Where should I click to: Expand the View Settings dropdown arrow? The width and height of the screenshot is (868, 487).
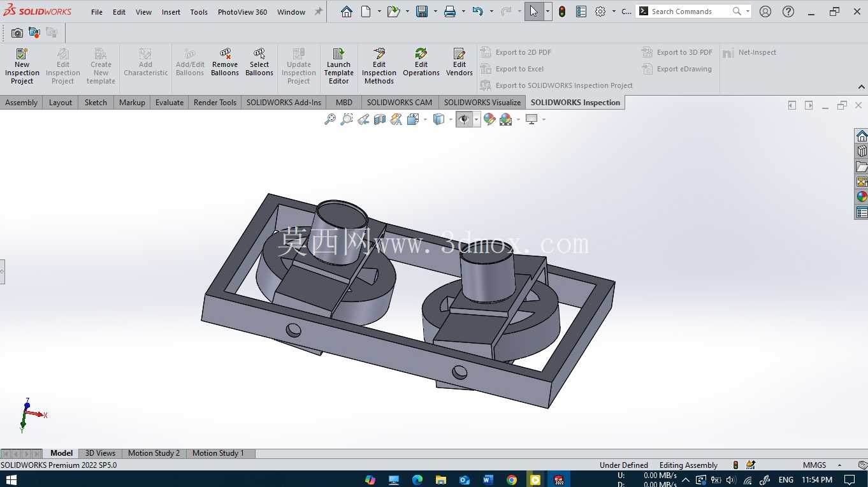point(544,120)
